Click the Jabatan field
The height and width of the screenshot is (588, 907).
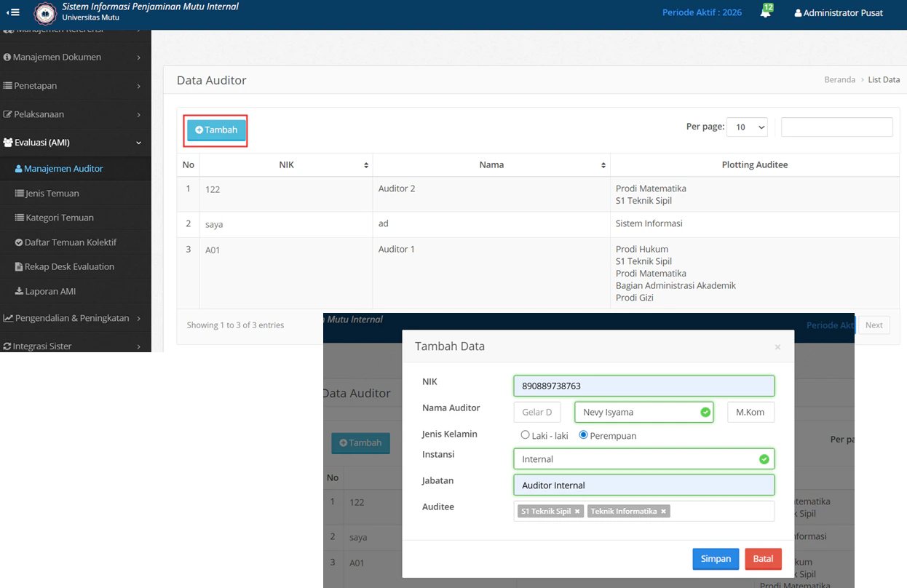click(x=644, y=485)
